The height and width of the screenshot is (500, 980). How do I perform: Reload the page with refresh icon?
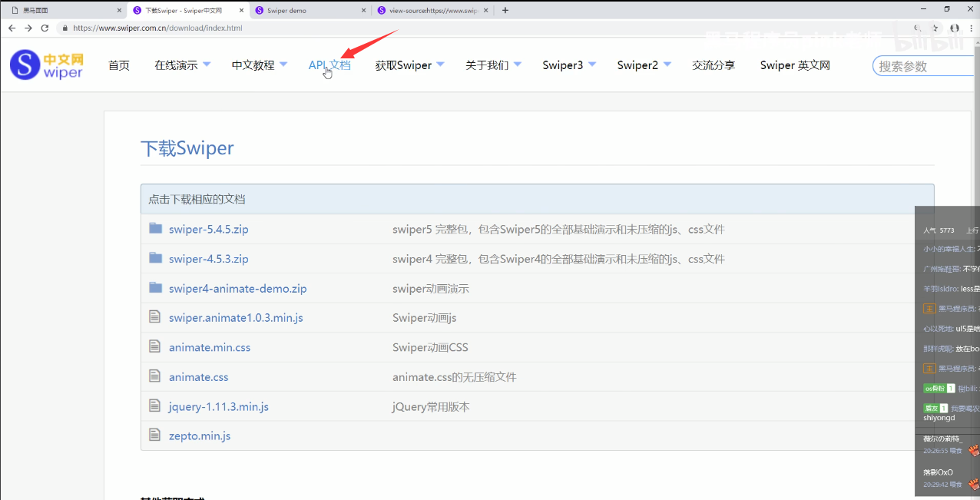(x=45, y=28)
